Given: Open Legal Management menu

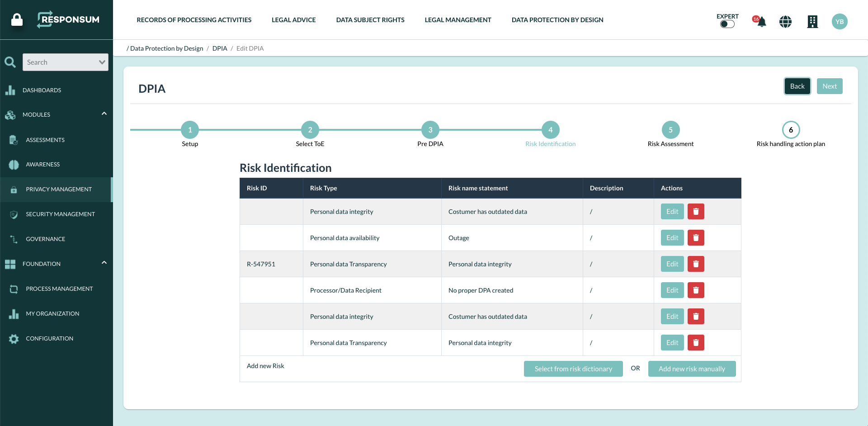Looking at the screenshot, I should [x=458, y=19].
